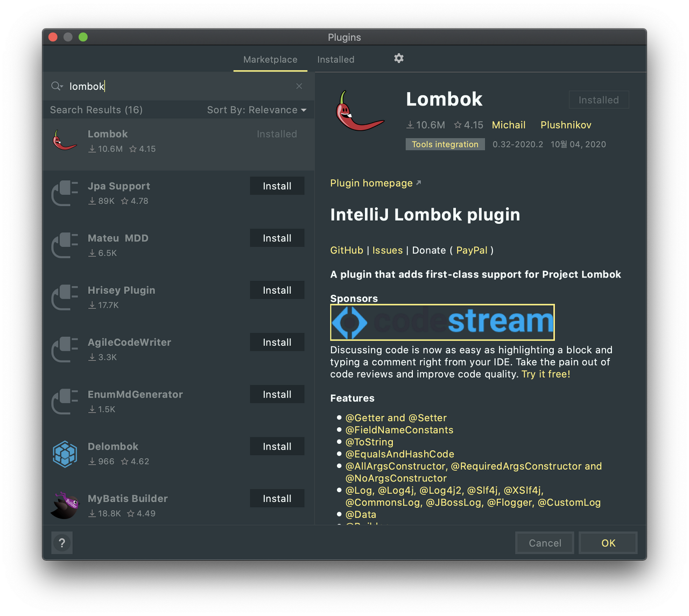Click the search magnifier icon
Image resolution: width=689 pixels, height=616 pixels.
[x=57, y=86]
